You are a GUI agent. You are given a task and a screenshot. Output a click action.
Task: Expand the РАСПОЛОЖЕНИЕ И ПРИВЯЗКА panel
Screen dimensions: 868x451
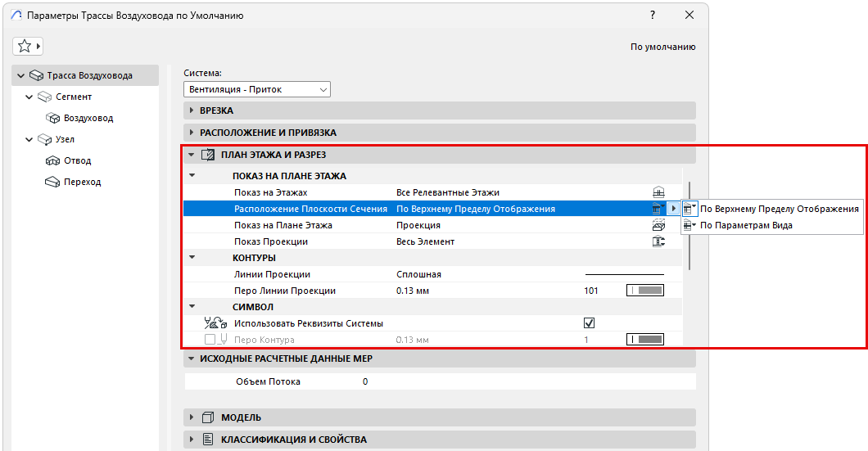(x=192, y=133)
